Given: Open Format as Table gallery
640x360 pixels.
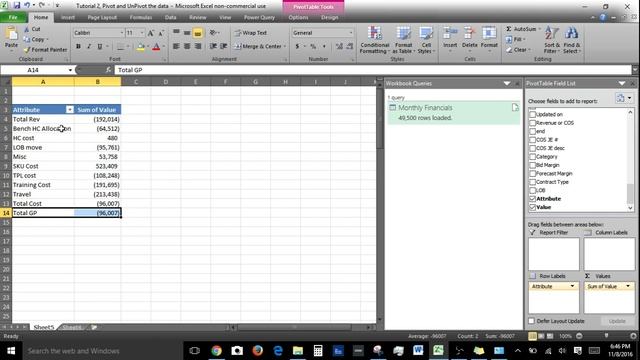Looking at the screenshot, I should [x=403, y=40].
